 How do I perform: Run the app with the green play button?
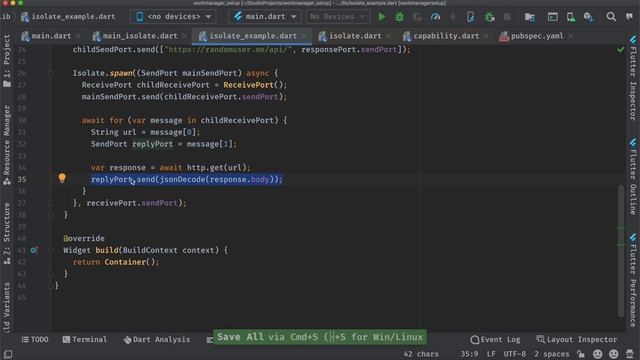[x=382, y=17]
